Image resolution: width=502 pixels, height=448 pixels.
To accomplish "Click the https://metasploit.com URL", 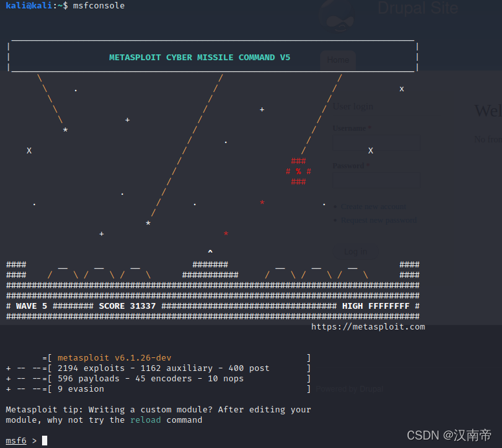I will click(x=368, y=327).
